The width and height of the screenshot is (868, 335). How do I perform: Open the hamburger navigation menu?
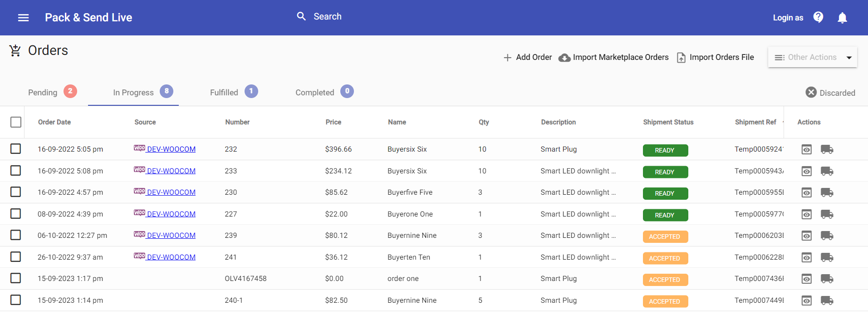pos(23,18)
